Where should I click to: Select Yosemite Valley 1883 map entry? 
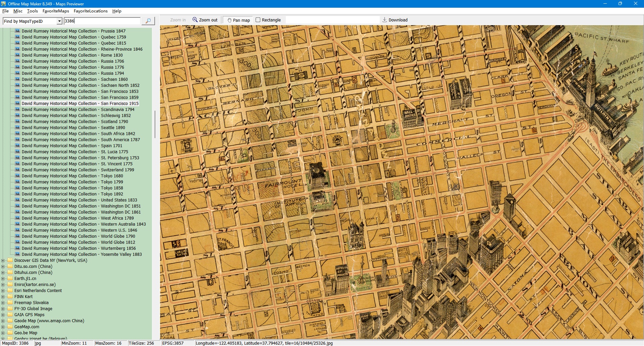[x=82, y=254]
